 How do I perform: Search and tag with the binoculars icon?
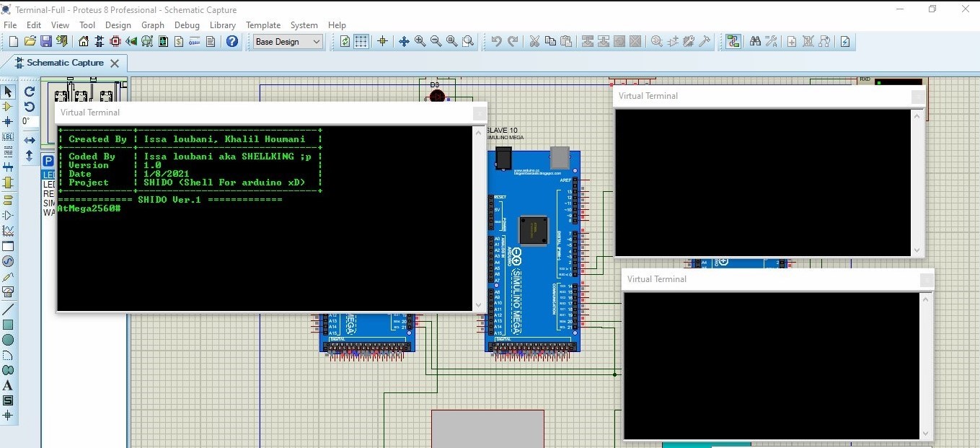pyautogui.click(x=755, y=42)
